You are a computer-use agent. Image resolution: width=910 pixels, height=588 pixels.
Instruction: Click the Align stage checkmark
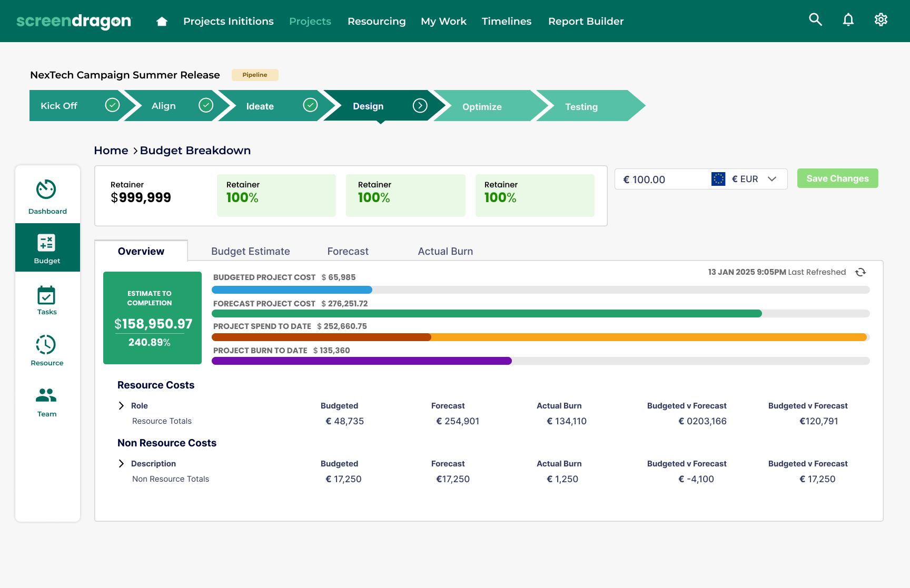206,105
